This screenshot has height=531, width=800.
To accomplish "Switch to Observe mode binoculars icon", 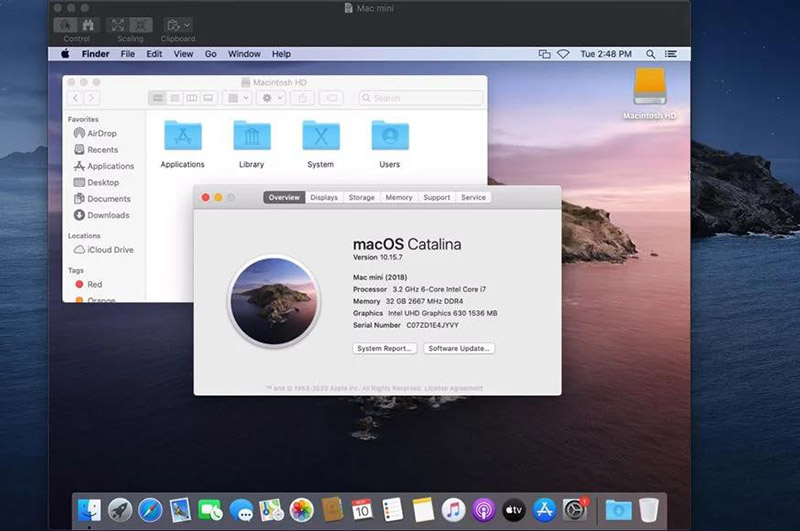I will point(88,25).
